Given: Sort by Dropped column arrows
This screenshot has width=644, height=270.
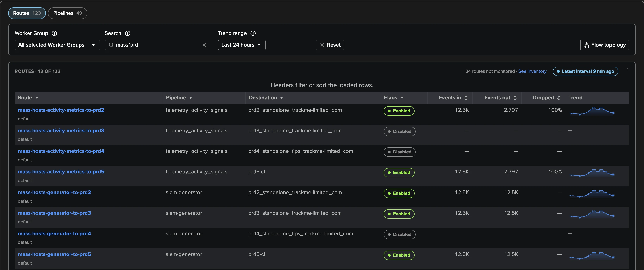Looking at the screenshot, I should tap(559, 98).
